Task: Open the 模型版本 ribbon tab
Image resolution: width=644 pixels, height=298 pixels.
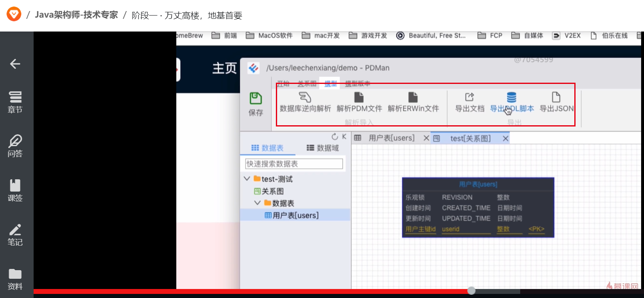Action: click(357, 84)
